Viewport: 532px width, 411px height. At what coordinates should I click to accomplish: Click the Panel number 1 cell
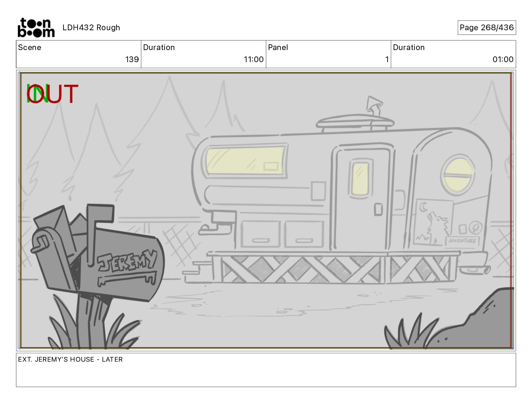click(x=328, y=54)
